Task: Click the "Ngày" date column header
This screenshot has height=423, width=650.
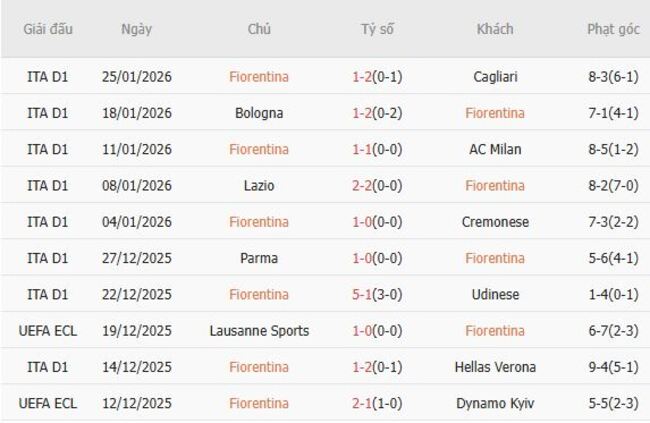Action: (x=137, y=29)
